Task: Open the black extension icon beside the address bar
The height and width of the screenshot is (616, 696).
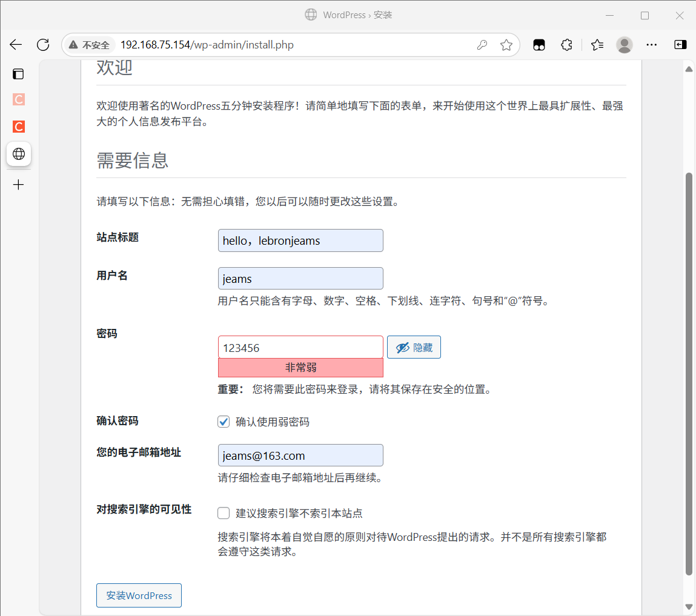Action: [x=539, y=45]
